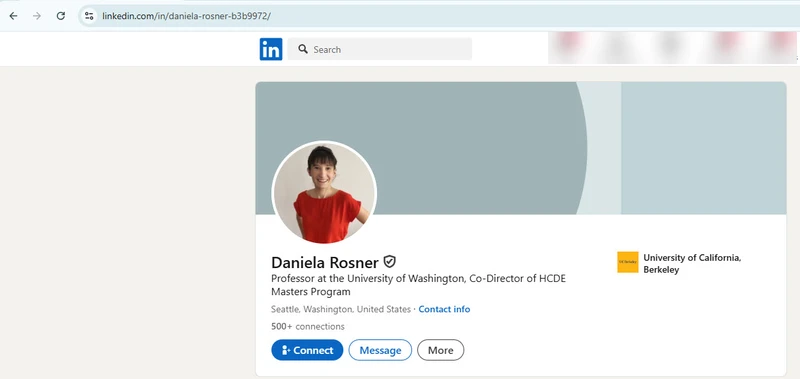Screen dimensions: 800x379
Task: Select the linkedin.com URL in address bar
Action: 186,16
